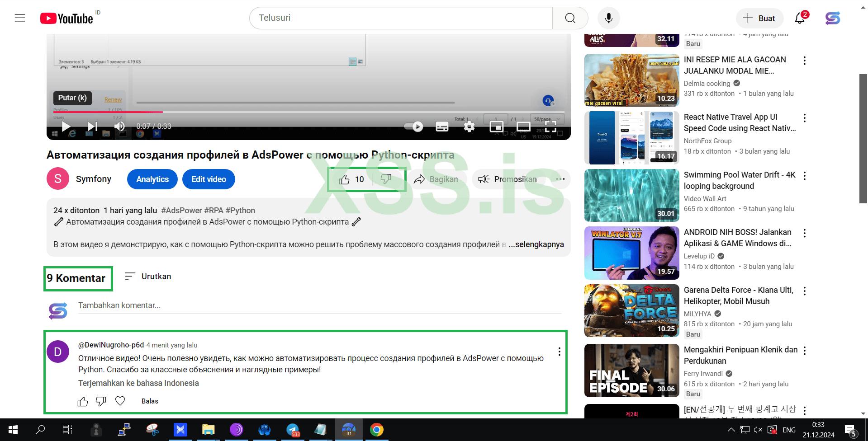Open the #Python hashtag
The image size is (868, 441).
(240, 211)
